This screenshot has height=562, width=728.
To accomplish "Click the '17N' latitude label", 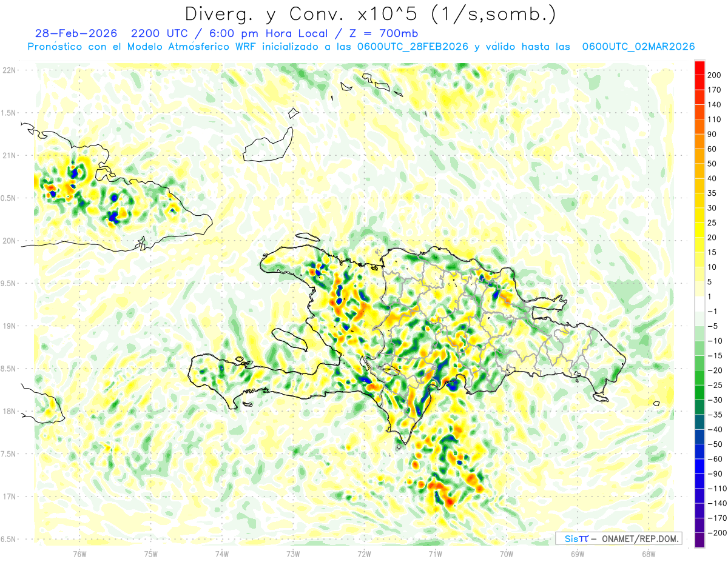I will 9,497.
